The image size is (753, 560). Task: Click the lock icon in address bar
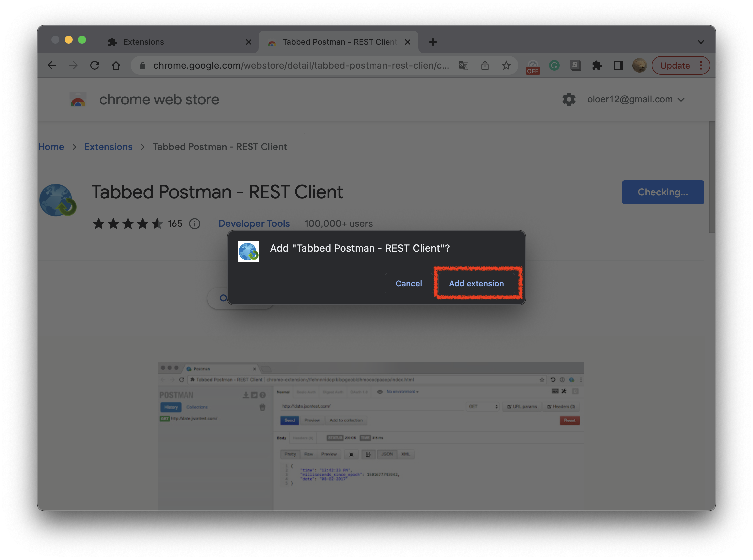click(x=143, y=66)
